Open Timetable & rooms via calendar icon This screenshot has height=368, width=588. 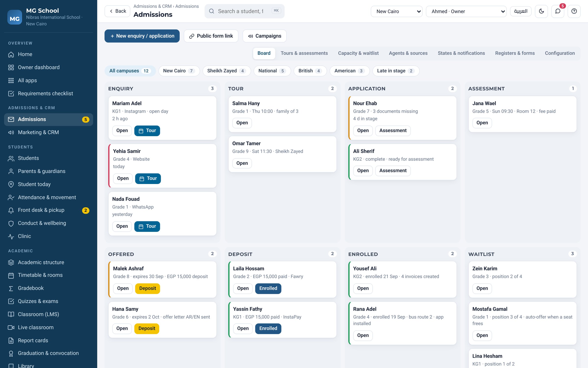tap(11, 275)
